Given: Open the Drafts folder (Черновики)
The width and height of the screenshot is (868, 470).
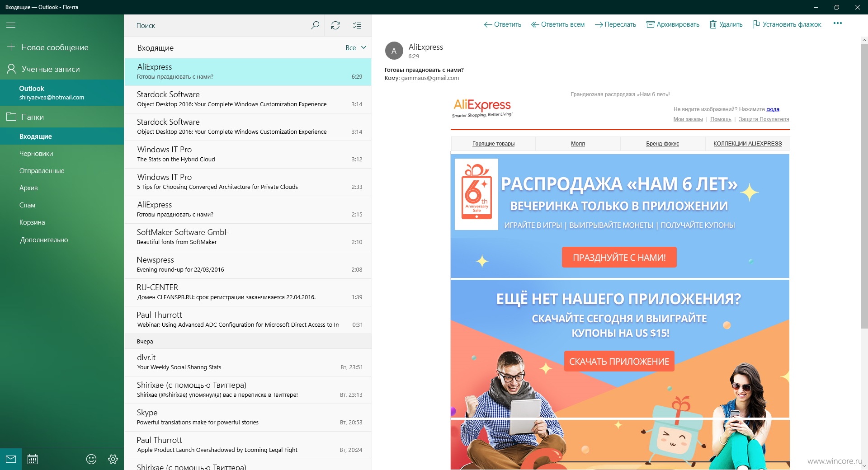Looking at the screenshot, I should (x=62, y=153).
